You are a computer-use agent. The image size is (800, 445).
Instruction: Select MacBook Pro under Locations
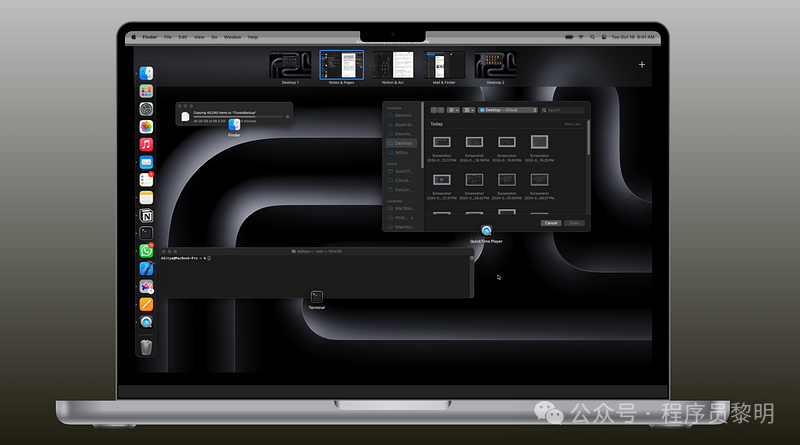coord(402,208)
